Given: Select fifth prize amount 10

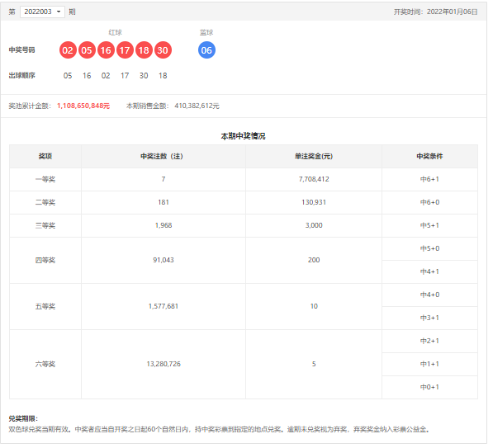Looking at the screenshot, I should (314, 306).
